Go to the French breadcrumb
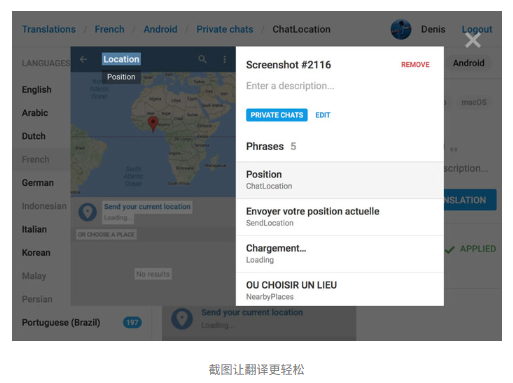Viewport: 513px width, 383px height. (x=109, y=29)
